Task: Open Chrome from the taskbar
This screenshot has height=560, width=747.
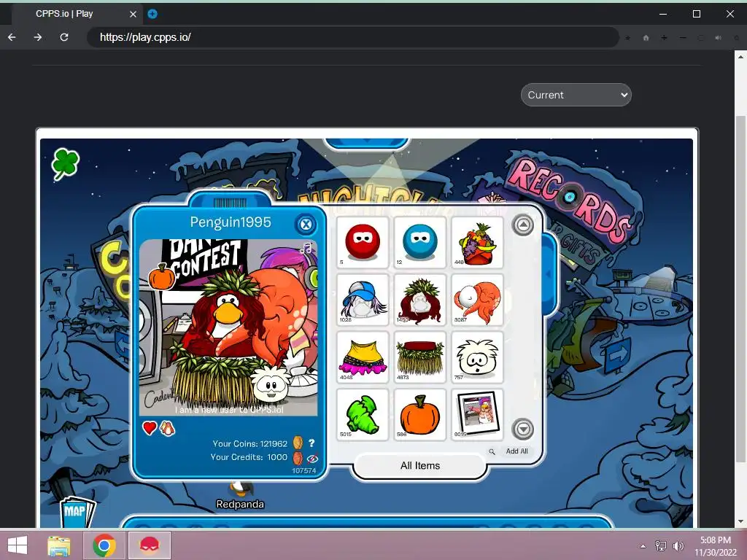Action: [104, 545]
